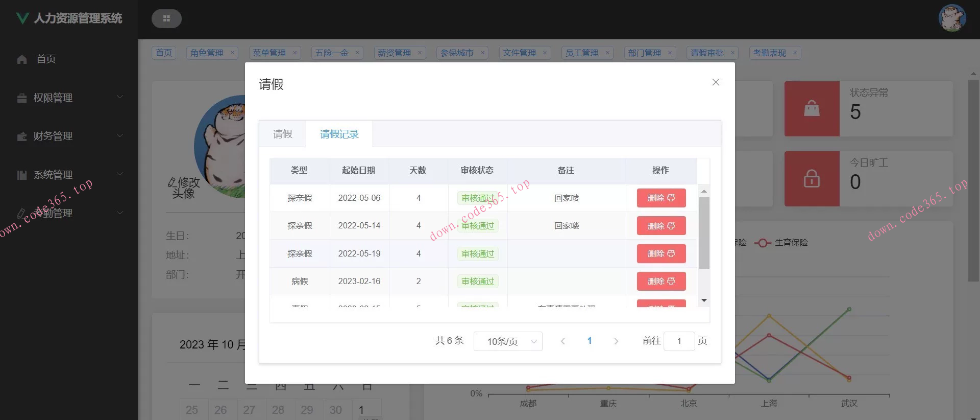Viewport: 980px width, 420px height.
Task: Click the 今日旷工 red lock icon
Action: point(812,179)
